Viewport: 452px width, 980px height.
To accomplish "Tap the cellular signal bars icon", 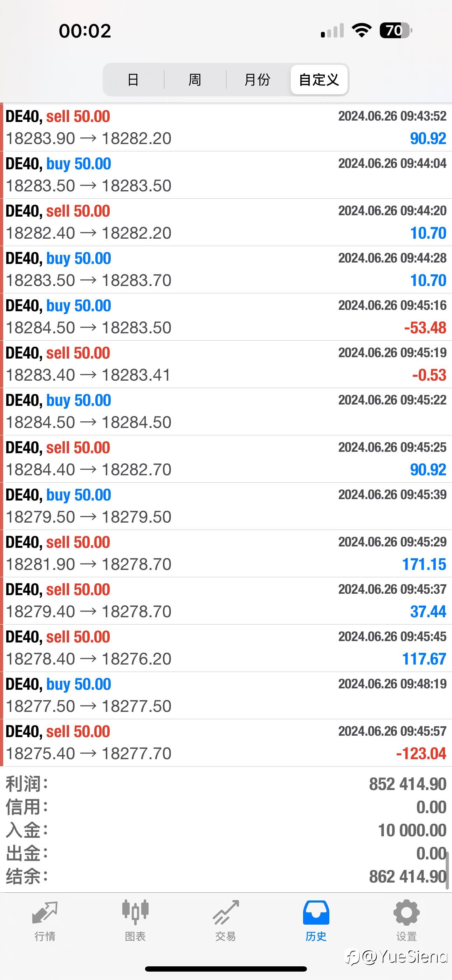I will [333, 30].
